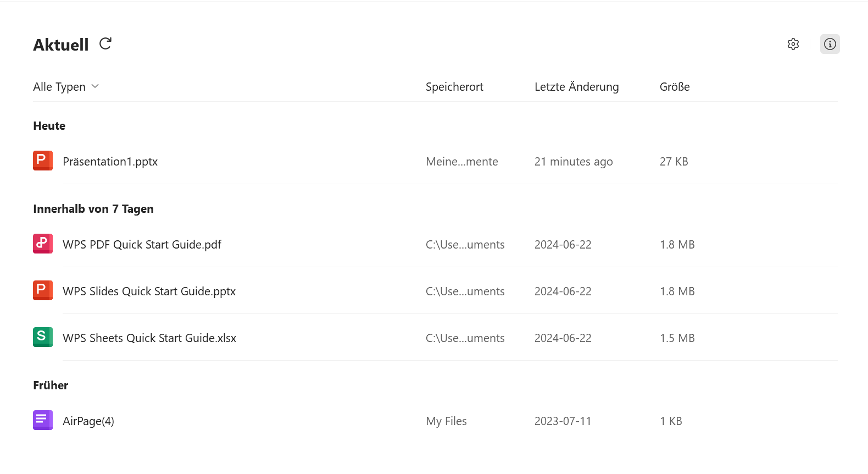Click the refresh icon beside Aktuell

pos(105,44)
